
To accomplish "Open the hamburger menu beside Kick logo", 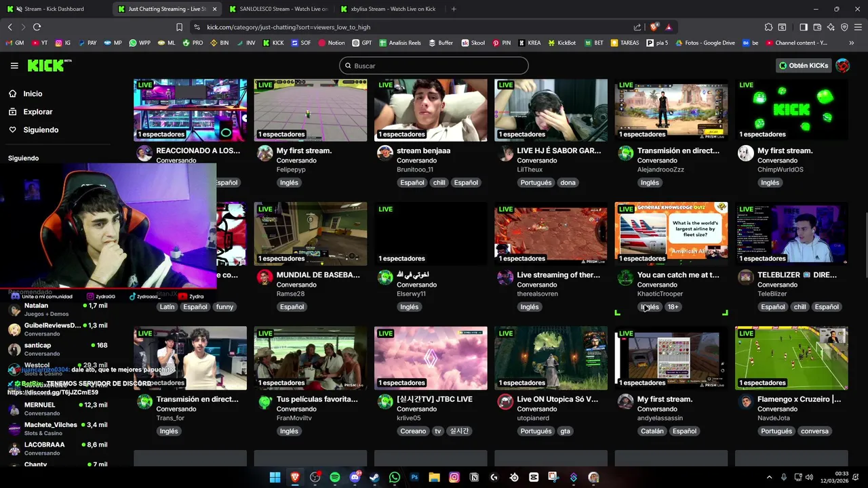I will [x=14, y=66].
